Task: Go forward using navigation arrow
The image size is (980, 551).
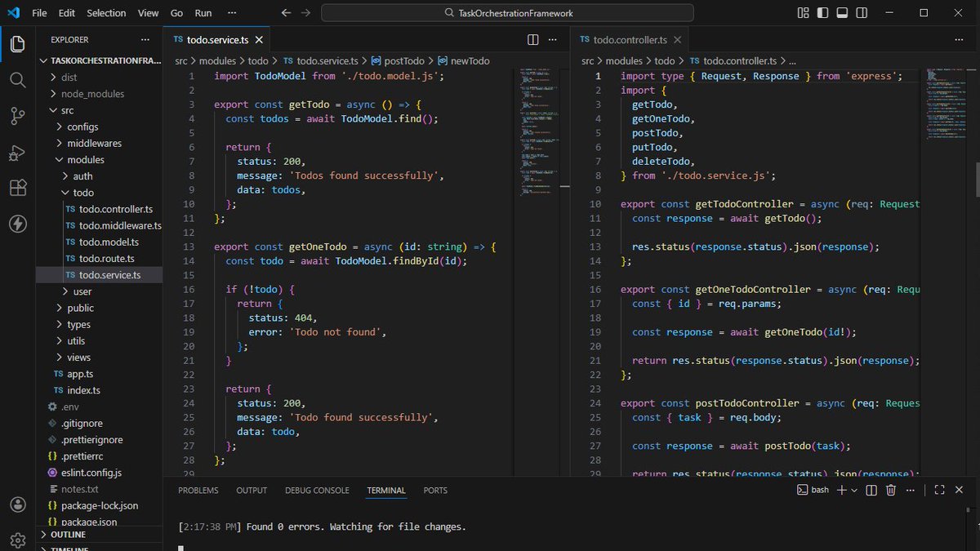Action: pyautogui.click(x=305, y=13)
